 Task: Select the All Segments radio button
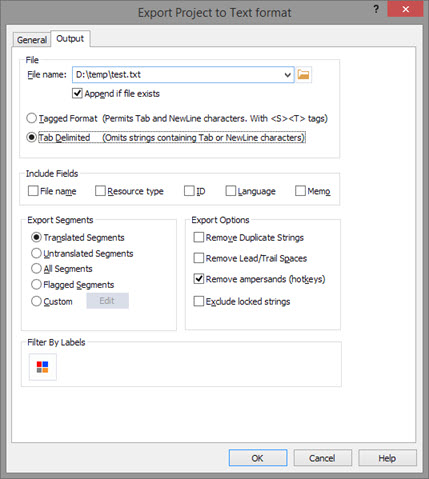[36, 269]
